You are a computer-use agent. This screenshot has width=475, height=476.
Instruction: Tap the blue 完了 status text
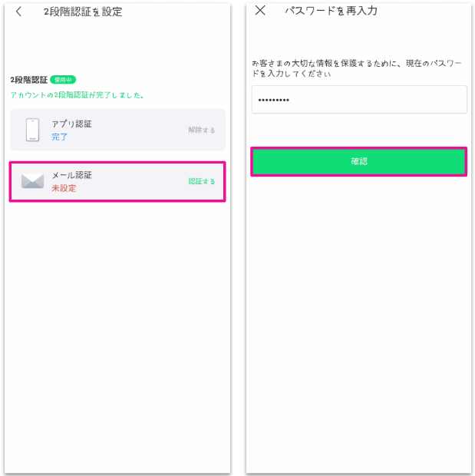60,137
